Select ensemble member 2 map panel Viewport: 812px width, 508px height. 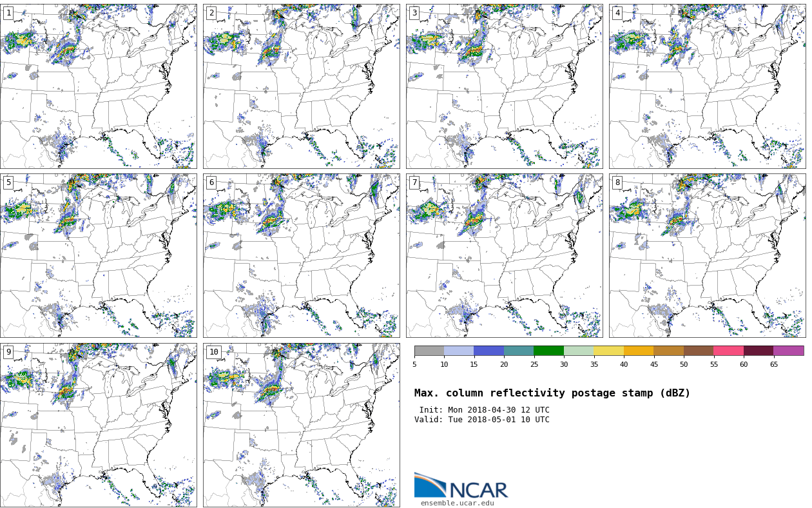(301, 86)
